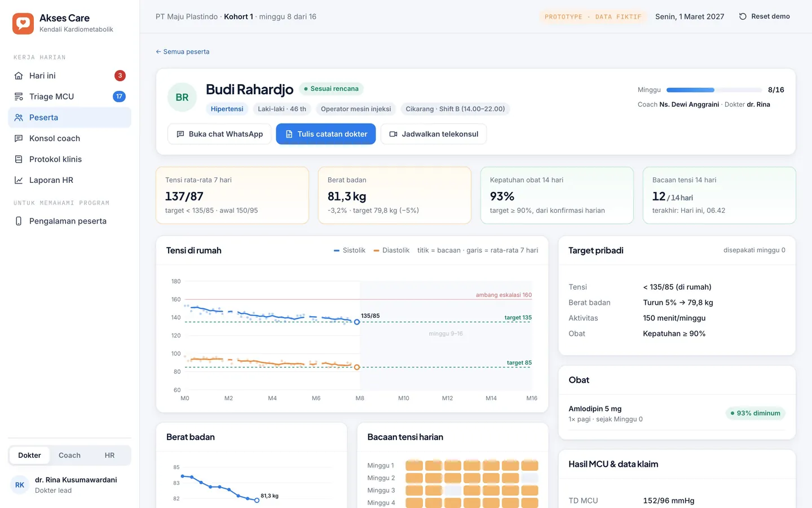Screen dimensions: 812x508
Task: Go back via Semua peserta link
Action: [183, 52]
